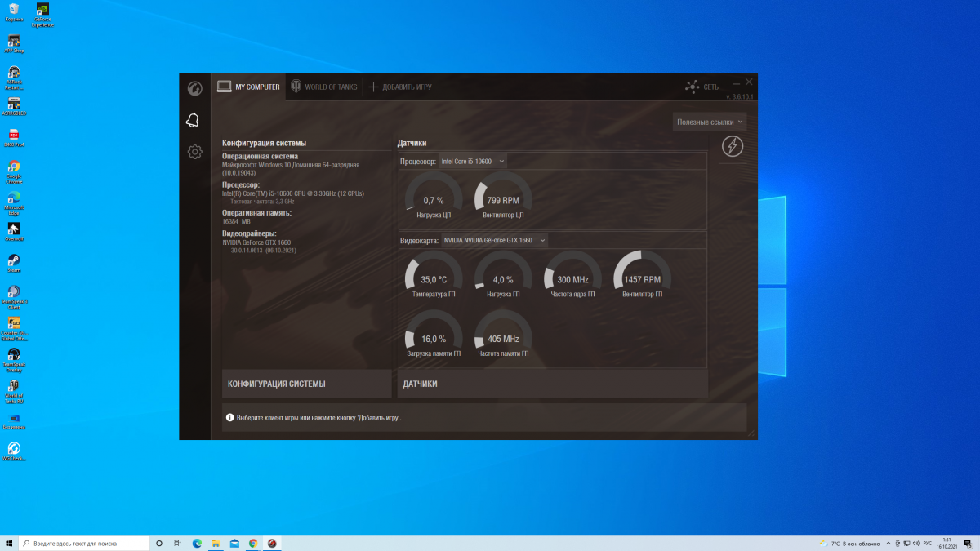
Task: Expand the Полезные ссылки dropdown
Action: [x=710, y=122]
